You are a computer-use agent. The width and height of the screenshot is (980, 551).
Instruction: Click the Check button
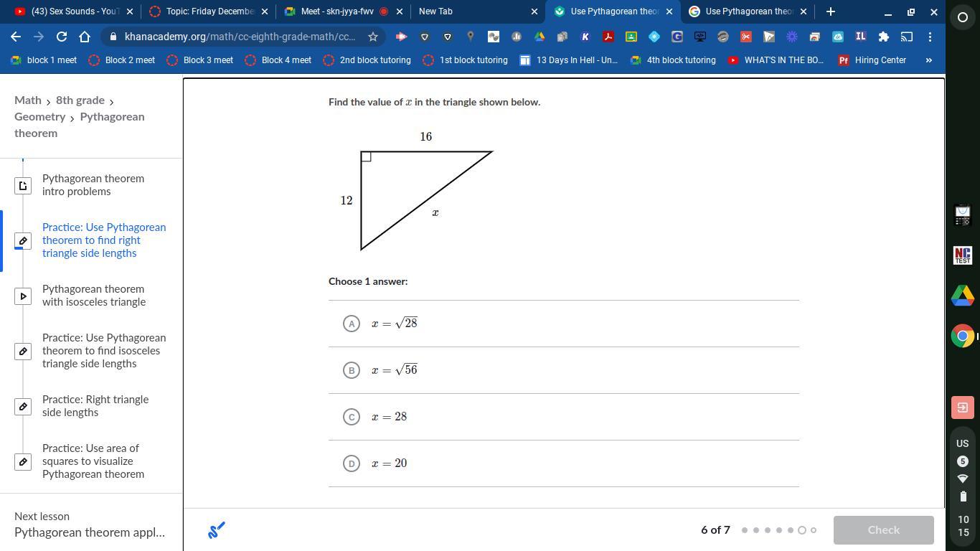click(x=884, y=530)
